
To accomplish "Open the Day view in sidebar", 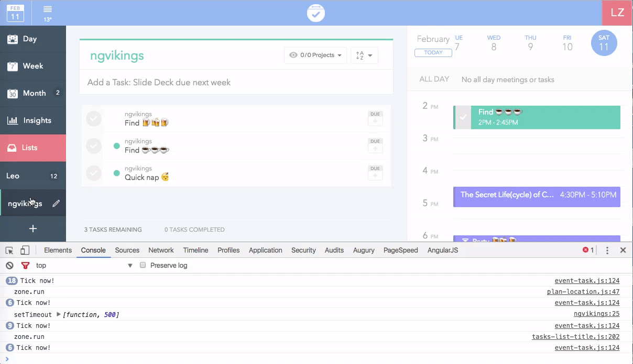I will click(x=33, y=39).
